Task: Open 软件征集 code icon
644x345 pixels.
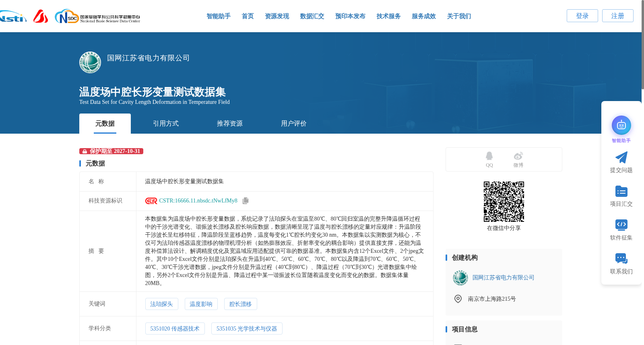Action: coord(621,225)
